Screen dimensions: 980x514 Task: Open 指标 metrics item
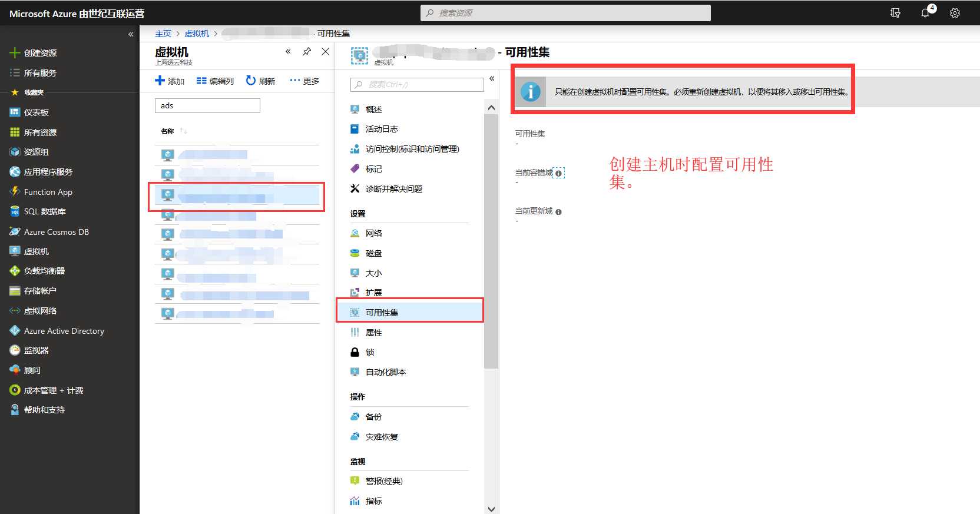click(x=373, y=501)
